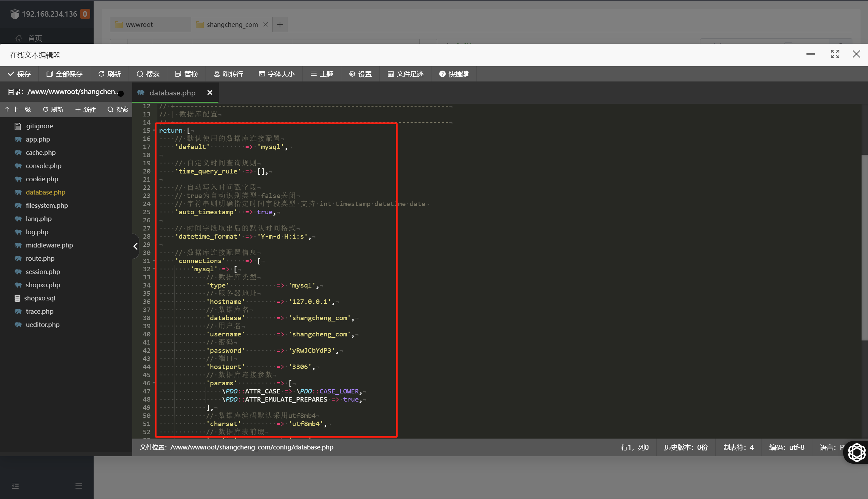Fold the return block at line 15

click(x=154, y=131)
